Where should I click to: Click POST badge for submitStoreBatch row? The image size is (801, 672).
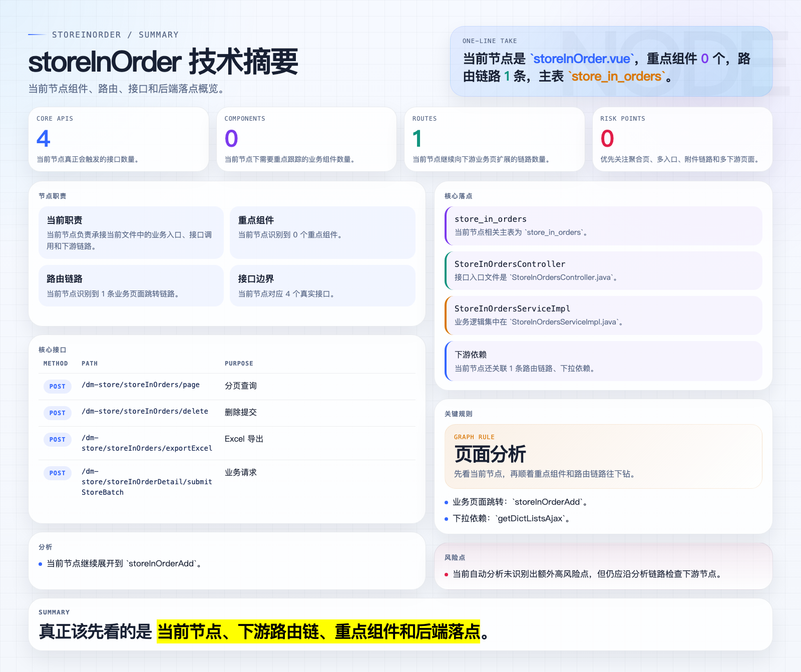[x=58, y=473]
